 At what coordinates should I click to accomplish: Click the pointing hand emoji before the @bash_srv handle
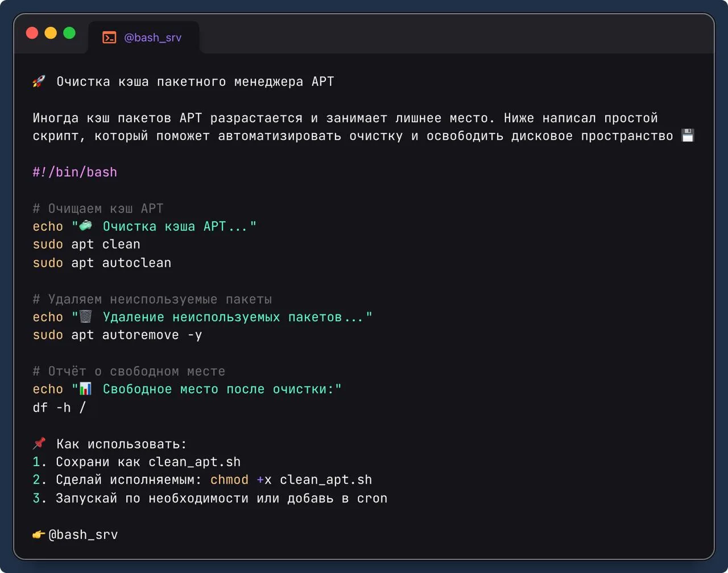39,534
